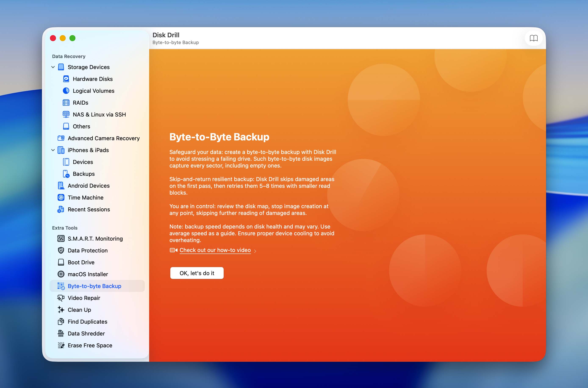This screenshot has width=588, height=388.
Task: Click the S.M.A.R.T. Monitoring icon
Action: coord(61,239)
